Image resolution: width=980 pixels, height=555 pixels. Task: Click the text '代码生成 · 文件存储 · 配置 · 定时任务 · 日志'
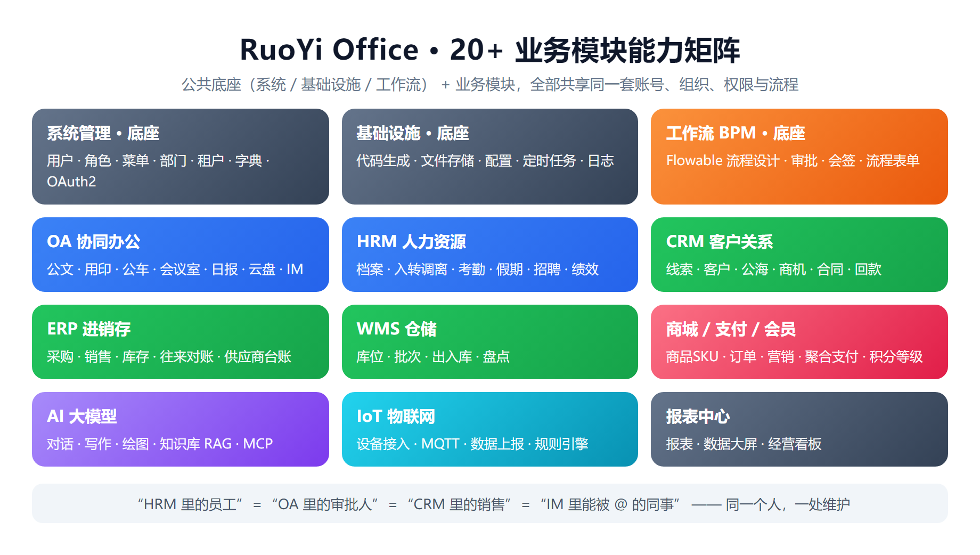pyautogui.click(x=485, y=161)
